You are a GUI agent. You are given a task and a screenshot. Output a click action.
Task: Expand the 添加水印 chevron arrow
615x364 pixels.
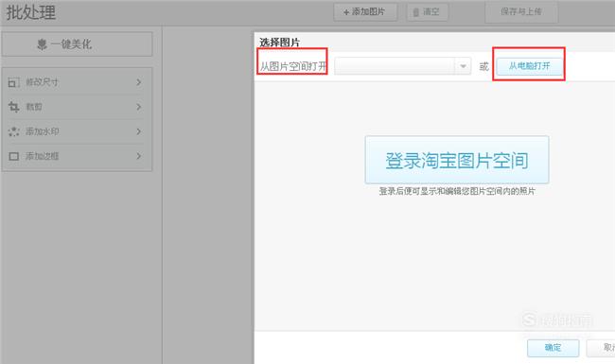pyautogui.click(x=139, y=131)
